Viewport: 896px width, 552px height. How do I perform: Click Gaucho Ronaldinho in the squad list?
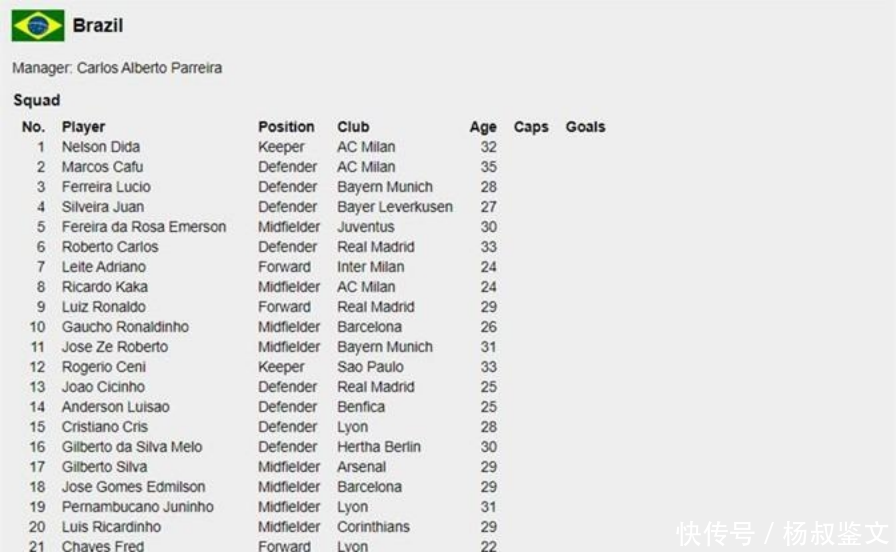(125, 327)
